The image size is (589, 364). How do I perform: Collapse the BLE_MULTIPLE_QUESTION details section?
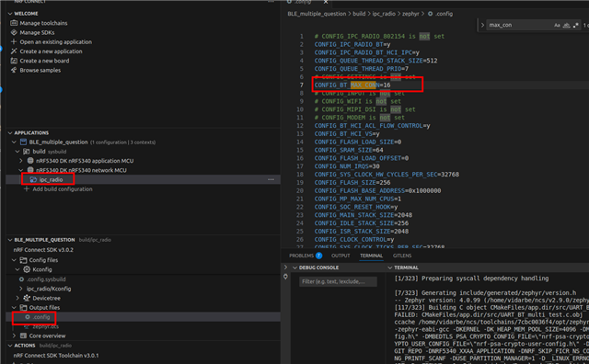[x=10, y=240]
